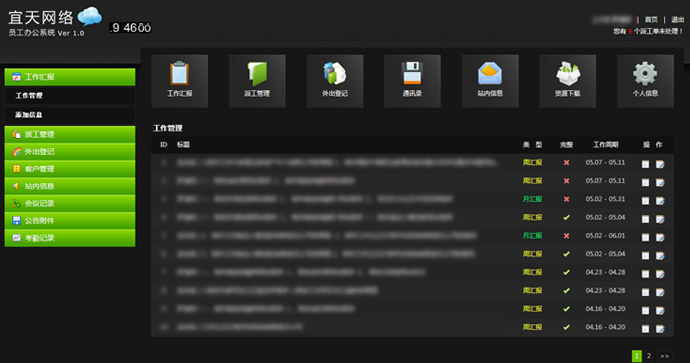Click the 05.02 - 06.01 date cell

[x=605, y=235]
